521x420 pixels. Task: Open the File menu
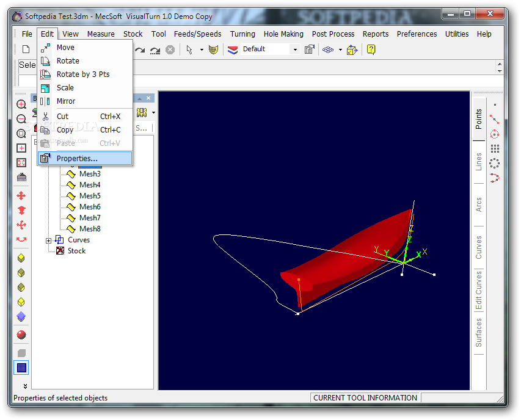pos(27,34)
